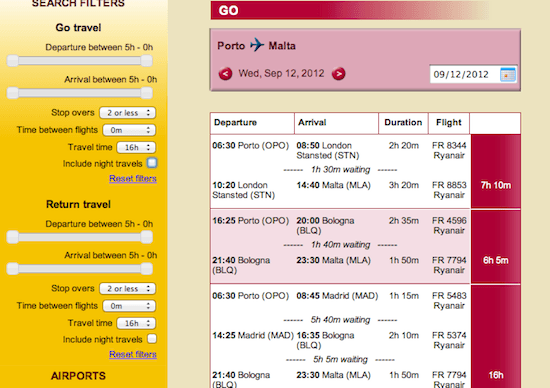
Task: Open the Go travel Time between flights dropdown
Action: pyautogui.click(x=129, y=130)
